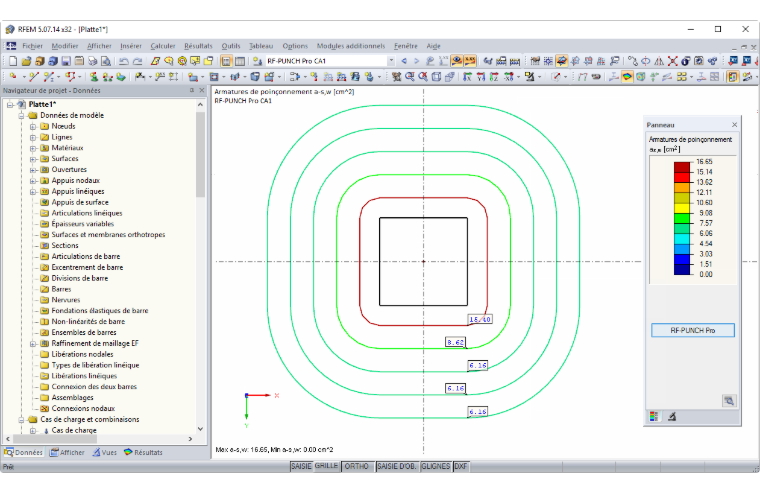Click the yellow 9.08 legend swatch
Screen dimensions: 760x493
coord(681,208)
